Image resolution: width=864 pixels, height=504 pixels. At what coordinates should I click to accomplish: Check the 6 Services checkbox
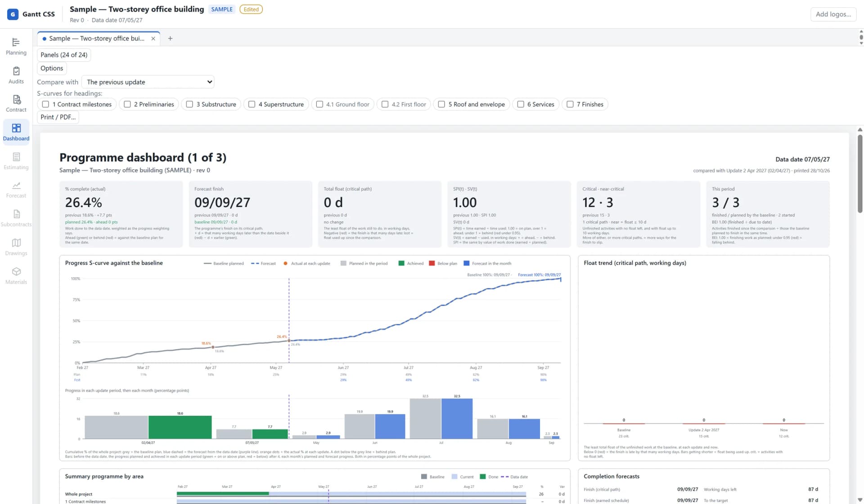(521, 104)
